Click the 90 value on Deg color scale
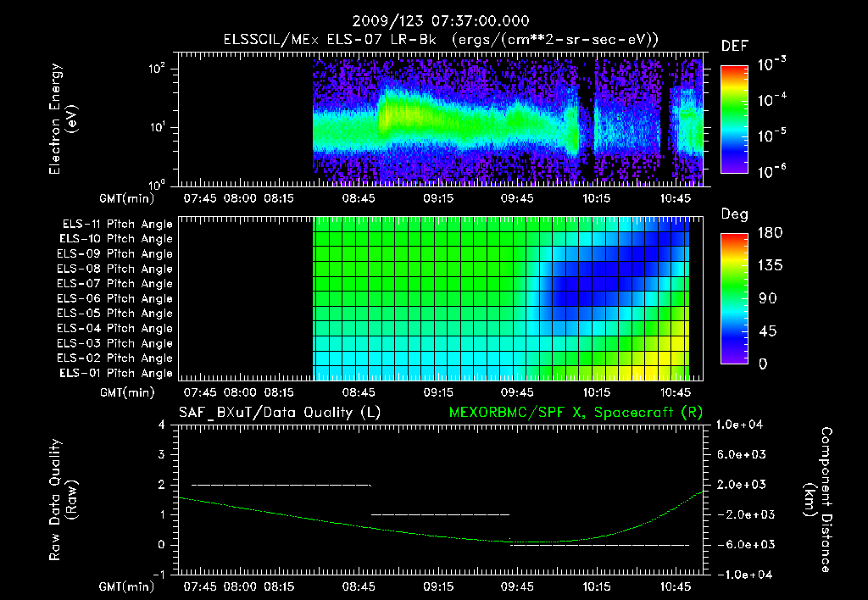The image size is (868, 600). click(x=768, y=298)
